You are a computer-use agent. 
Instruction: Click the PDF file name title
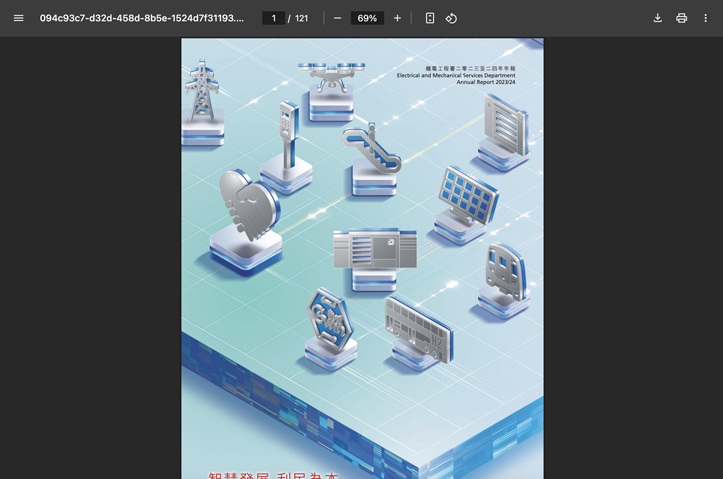(142, 18)
